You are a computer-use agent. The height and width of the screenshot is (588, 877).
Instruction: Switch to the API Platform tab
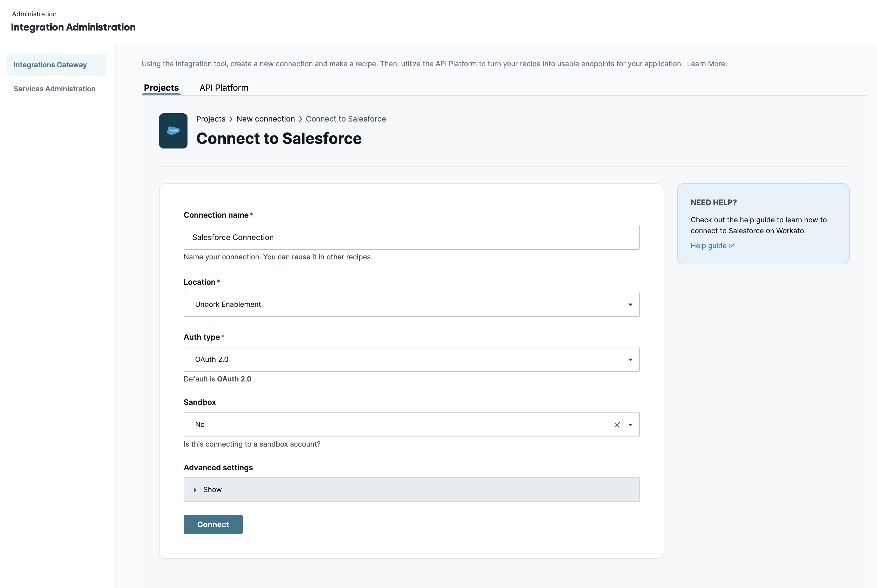point(224,88)
